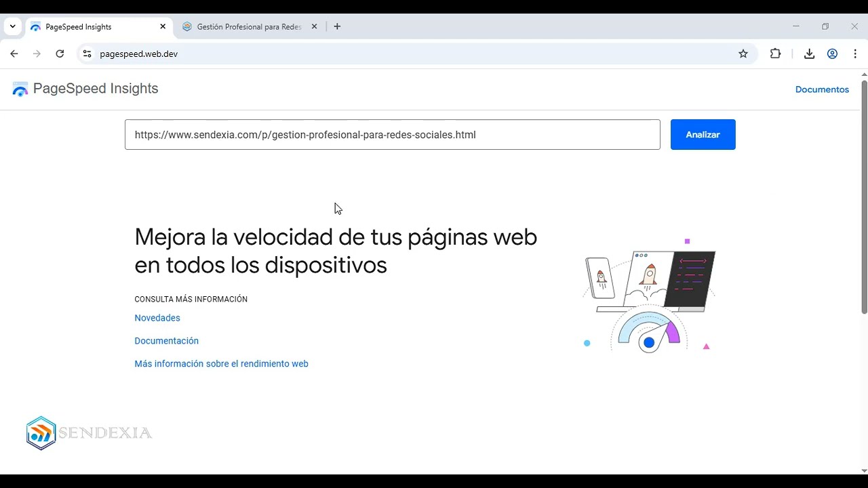Click the CONSULTA MÁS INFORMACIÓN label
Viewport: 868px width, 488px height.
tap(191, 299)
